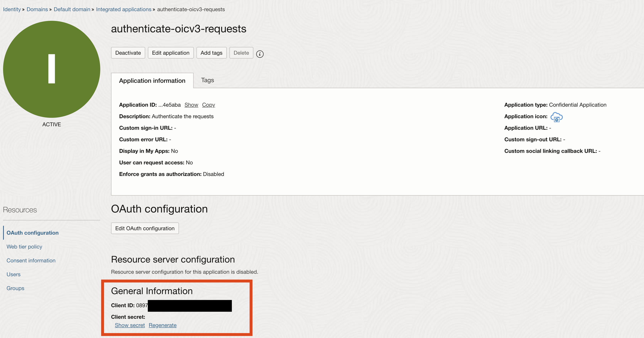The height and width of the screenshot is (338, 644).
Task: Copy the Application ID
Action: pos(208,105)
